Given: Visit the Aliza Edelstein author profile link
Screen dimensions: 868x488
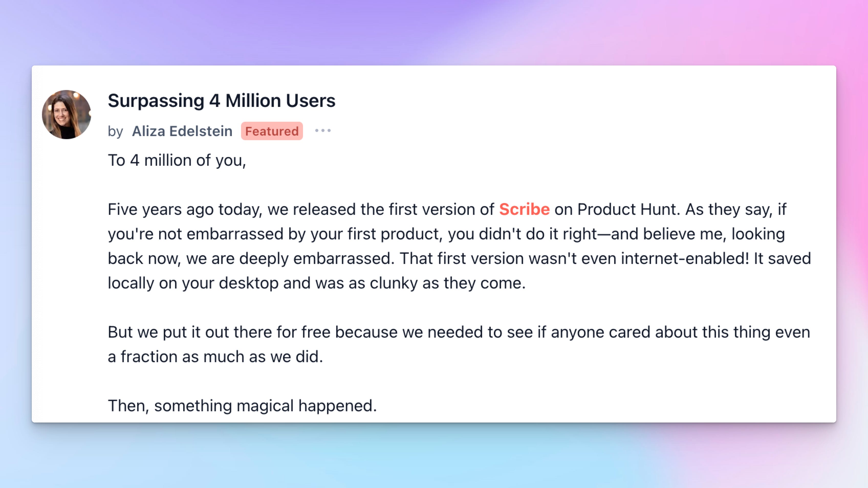Looking at the screenshot, I should [x=182, y=131].
